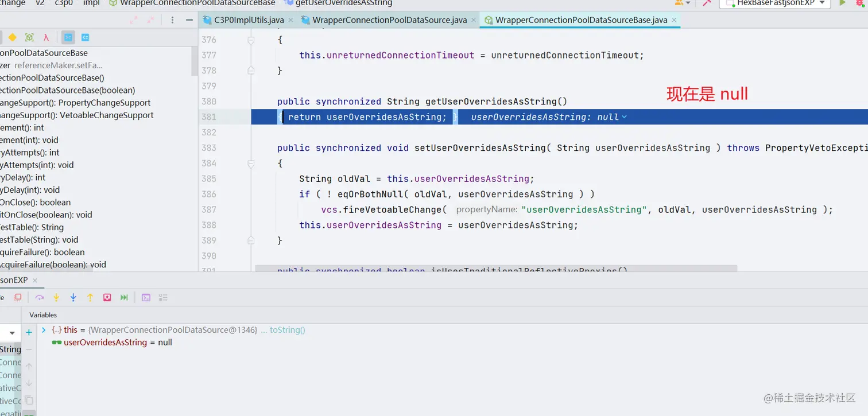Toggle autoscroll to source icon in Structure
The height and width of the screenshot is (416, 868).
pos(68,37)
